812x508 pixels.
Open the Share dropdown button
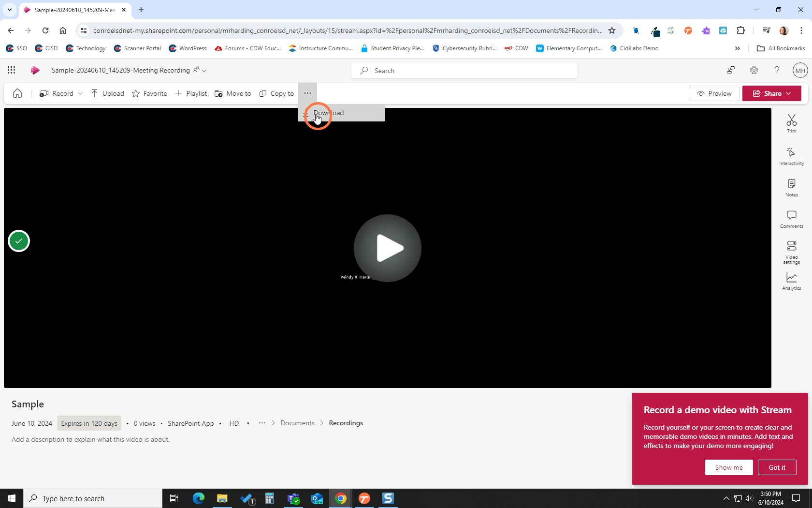tap(771, 93)
